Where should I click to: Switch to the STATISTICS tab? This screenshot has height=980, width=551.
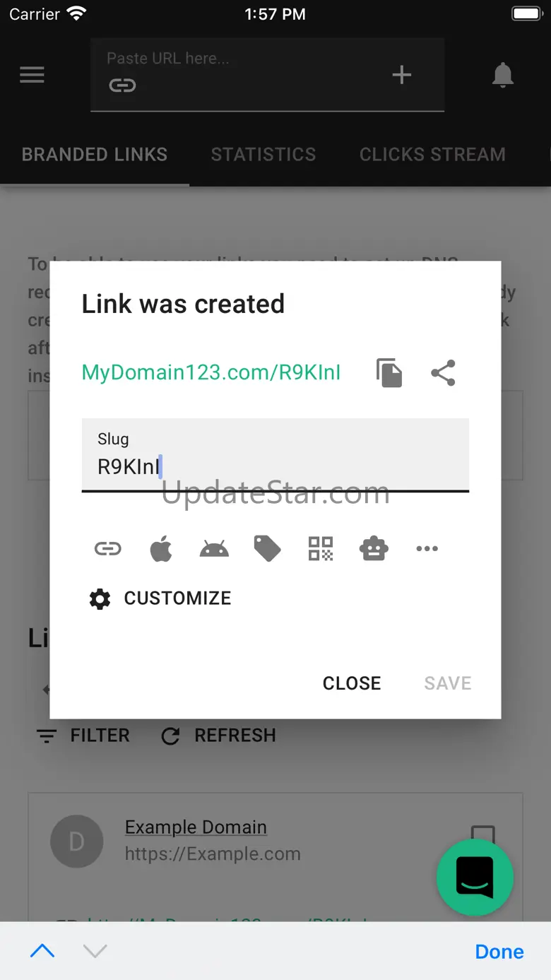(263, 155)
